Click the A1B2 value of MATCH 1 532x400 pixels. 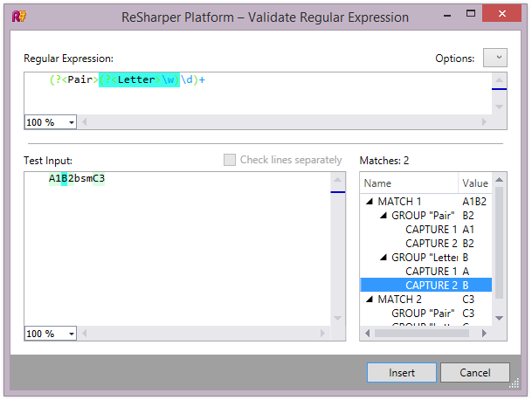[474, 202]
